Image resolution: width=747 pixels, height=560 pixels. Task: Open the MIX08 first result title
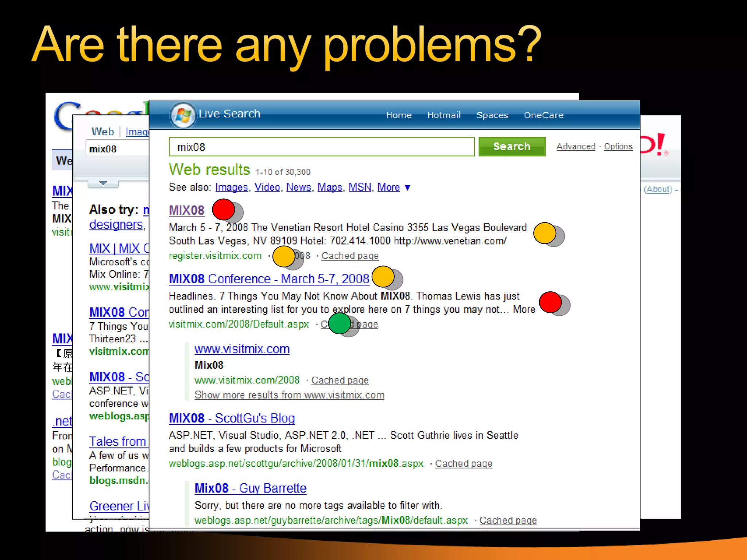click(186, 210)
